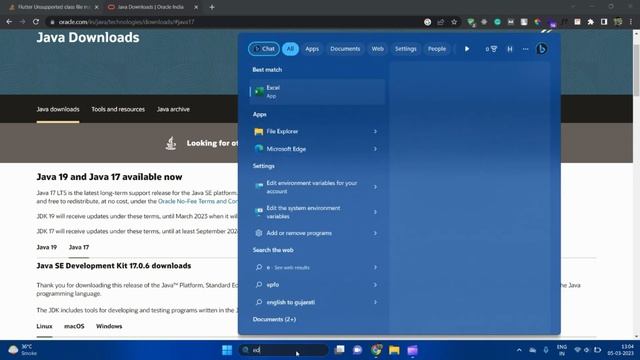Open Chrome side panel icon
The height and width of the screenshot is (360, 640).
pos(604,22)
